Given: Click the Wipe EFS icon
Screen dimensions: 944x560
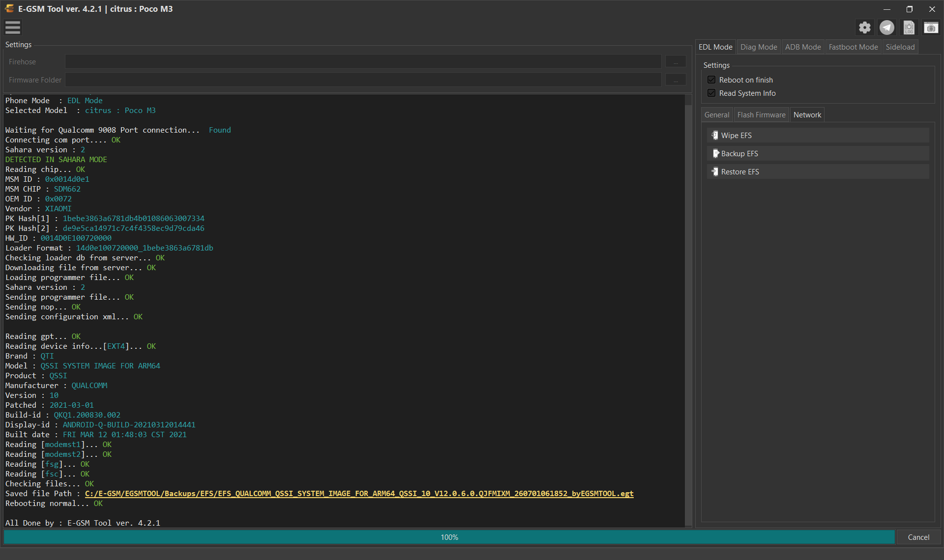Looking at the screenshot, I should [715, 135].
